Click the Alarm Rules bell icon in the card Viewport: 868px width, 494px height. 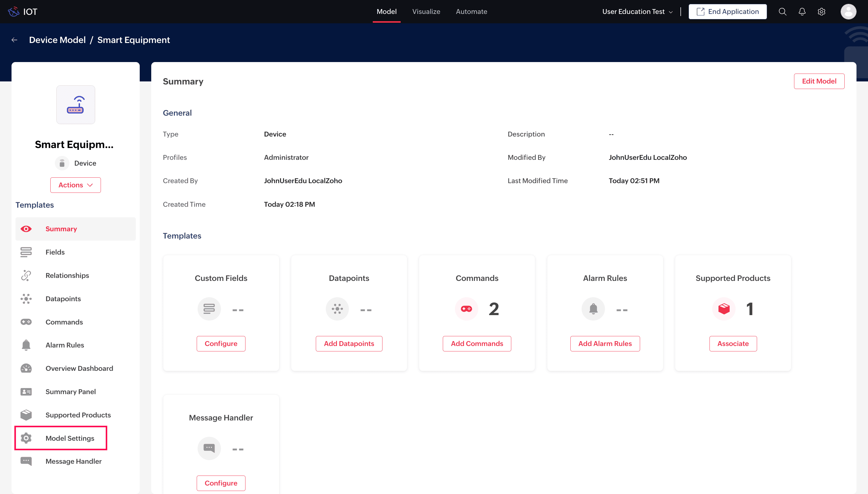(593, 309)
